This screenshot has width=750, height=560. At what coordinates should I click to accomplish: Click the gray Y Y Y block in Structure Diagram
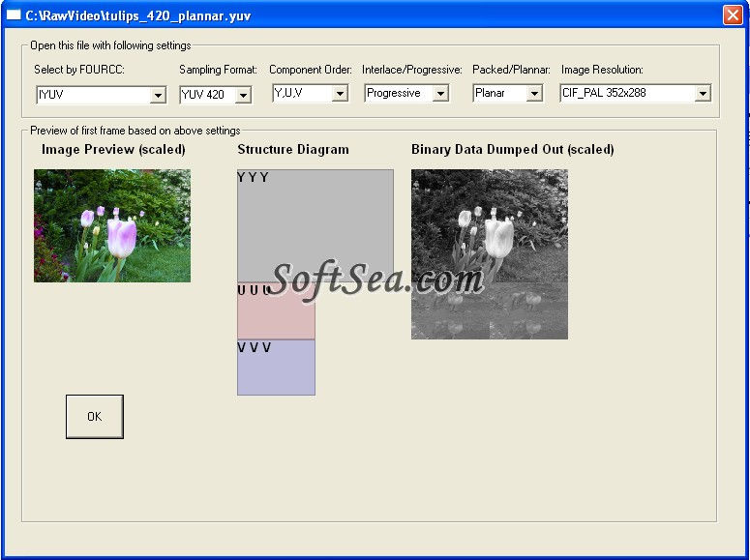coord(315,225)
